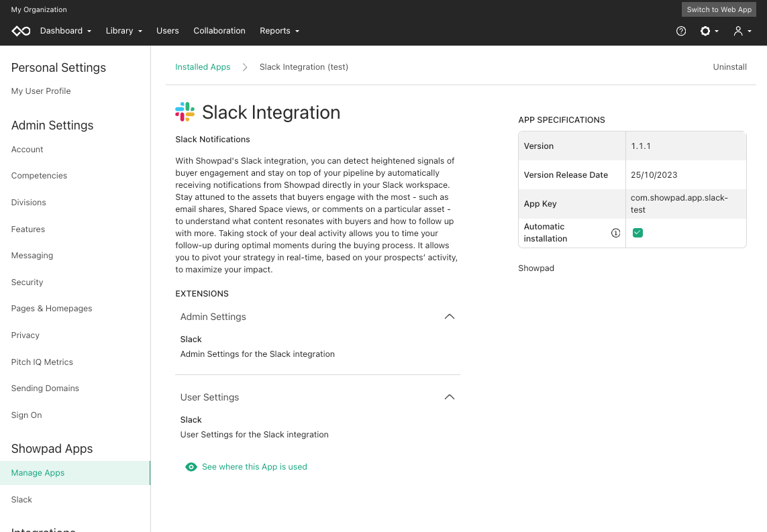The height and width of the screenshot is (532, 767).
Task: Open Collaboration in top navigation
Action: [219, 31]
